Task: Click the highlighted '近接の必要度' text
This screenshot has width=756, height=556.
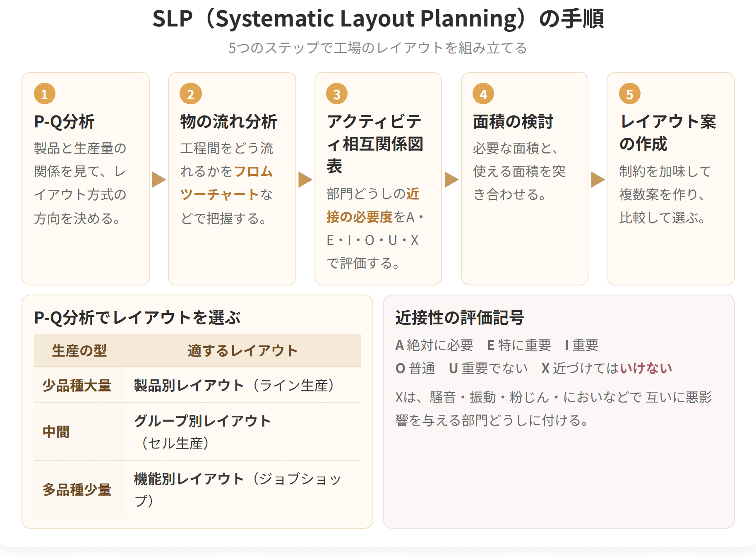Action: coord(372,205)
